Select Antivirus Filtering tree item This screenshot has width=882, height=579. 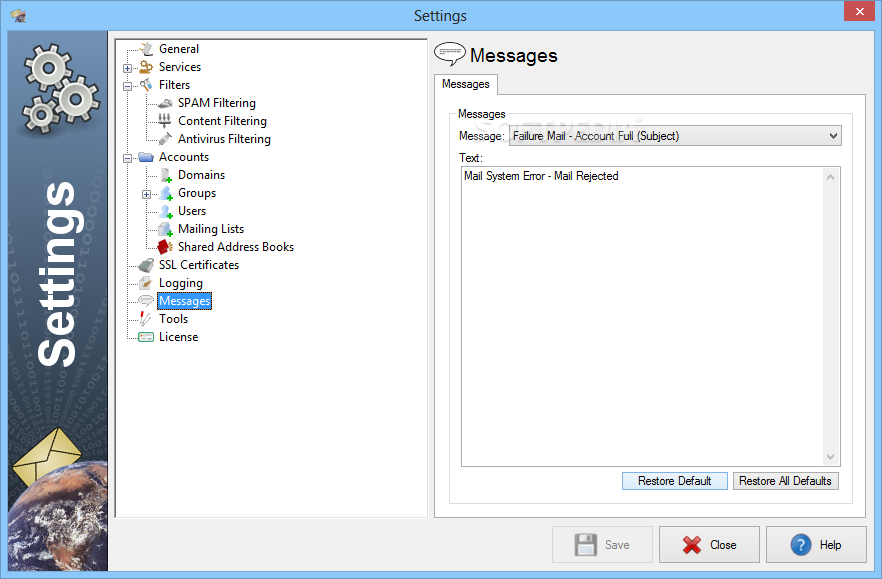(x=224, y=139)
